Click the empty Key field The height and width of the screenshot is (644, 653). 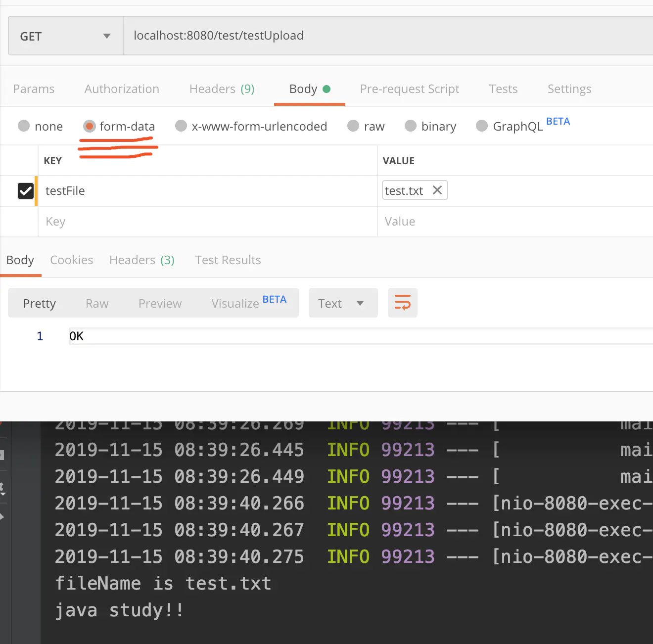[208, 222]
